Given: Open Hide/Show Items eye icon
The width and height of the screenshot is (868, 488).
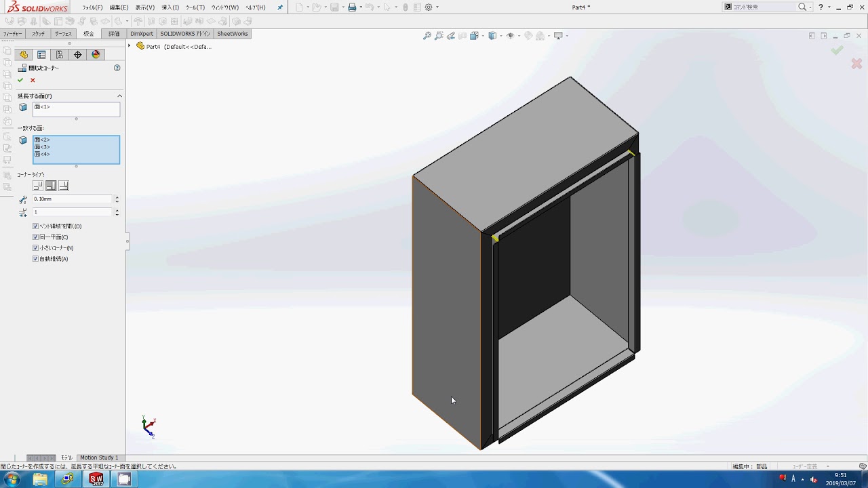Looking at the screenshot, I should click(x=510, y=36).
